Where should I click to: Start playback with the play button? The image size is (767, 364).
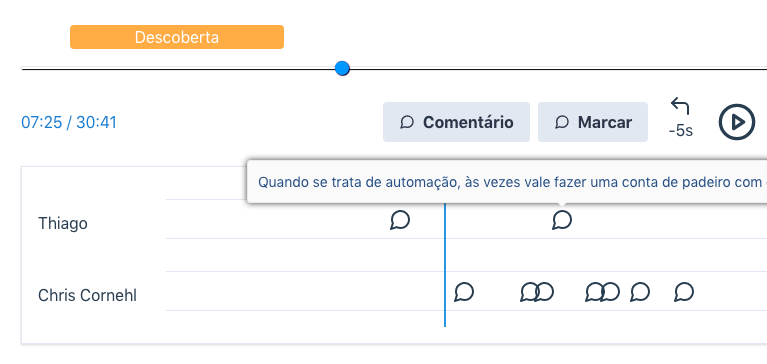click(x=737, y=122)
